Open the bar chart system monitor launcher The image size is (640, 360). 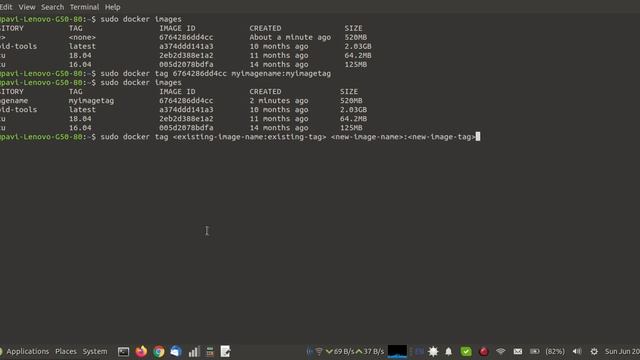(194, 351)
